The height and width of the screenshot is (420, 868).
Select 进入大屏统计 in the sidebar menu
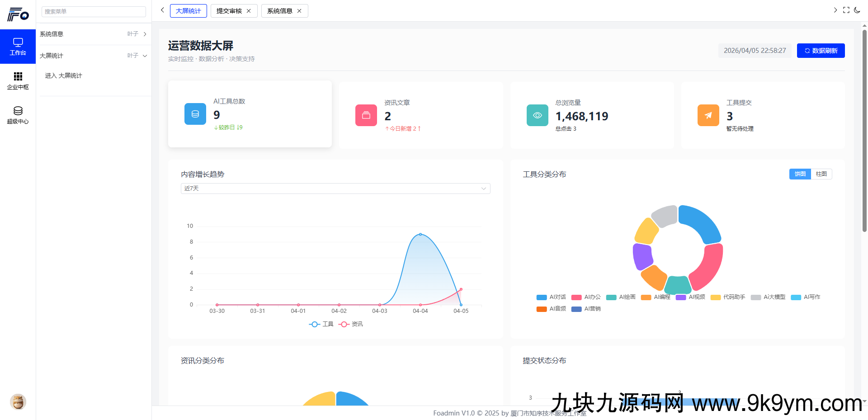point(63,76)
